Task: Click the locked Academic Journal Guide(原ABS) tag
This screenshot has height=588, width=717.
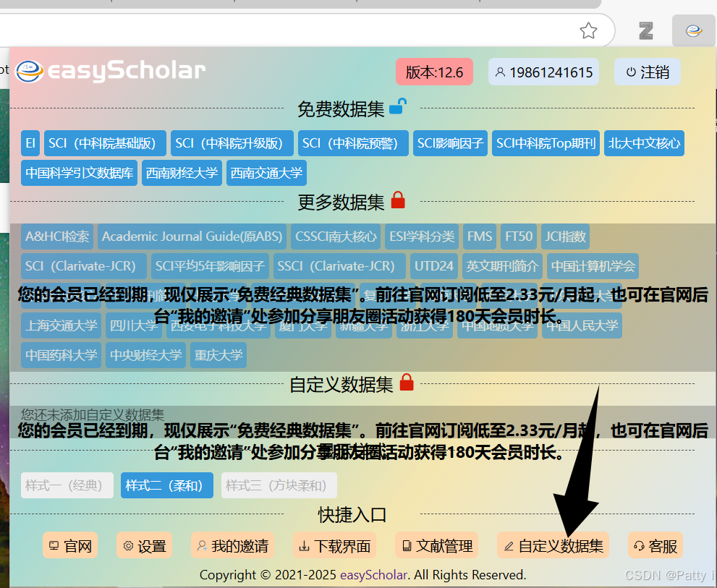Action: click(192, 237)
